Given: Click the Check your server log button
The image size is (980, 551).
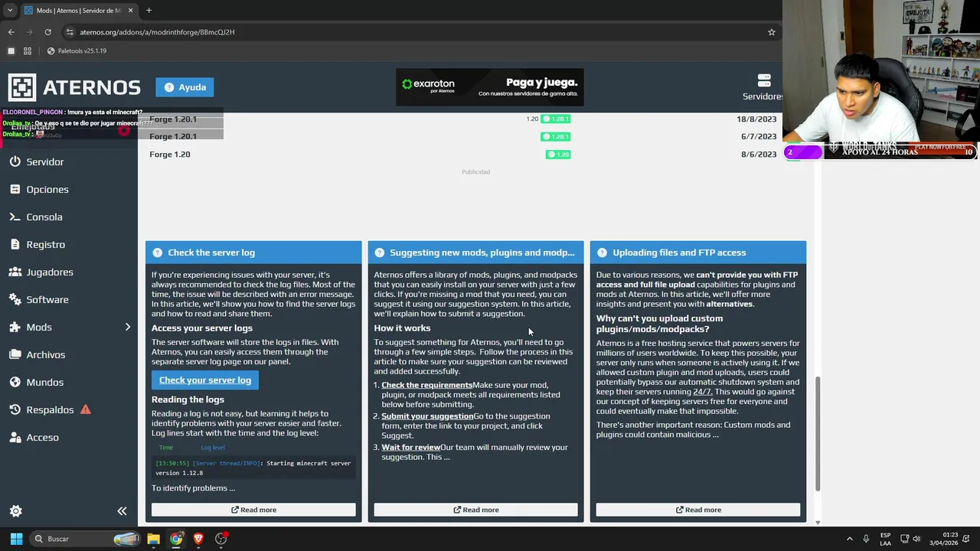Looking at the screenshot, I should tap(205, 380).
